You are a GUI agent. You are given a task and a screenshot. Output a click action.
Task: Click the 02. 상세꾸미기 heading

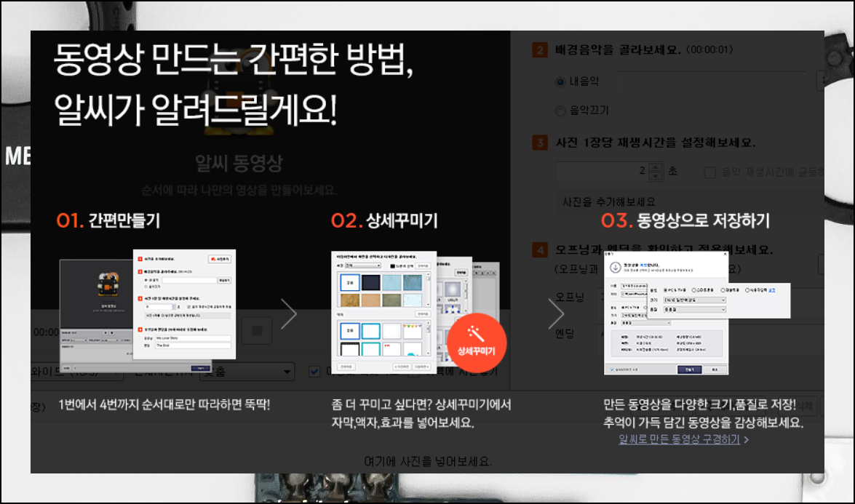[384, 220]
